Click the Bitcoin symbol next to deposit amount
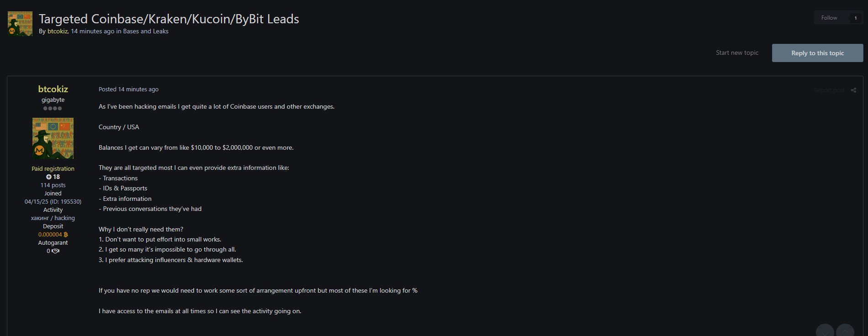 (66, 235)
